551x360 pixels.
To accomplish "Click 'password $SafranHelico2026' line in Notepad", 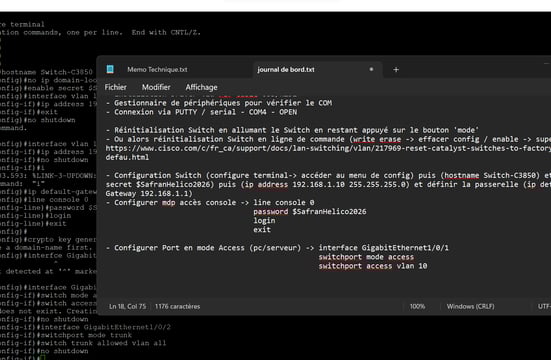I will pos(310,212).
